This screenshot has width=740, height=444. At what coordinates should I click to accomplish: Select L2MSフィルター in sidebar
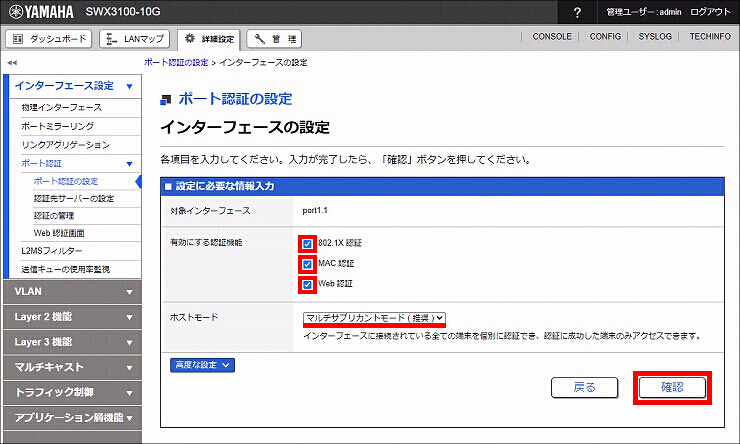51,251
